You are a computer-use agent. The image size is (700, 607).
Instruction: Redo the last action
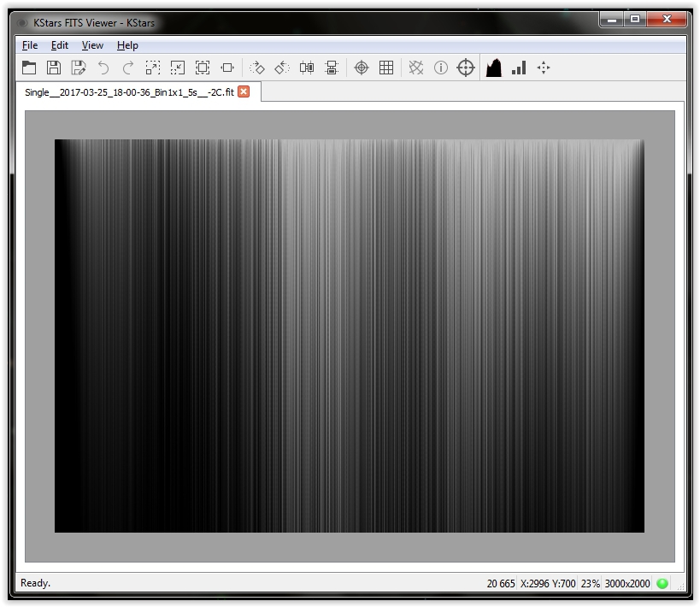click(x=128, y=68)
